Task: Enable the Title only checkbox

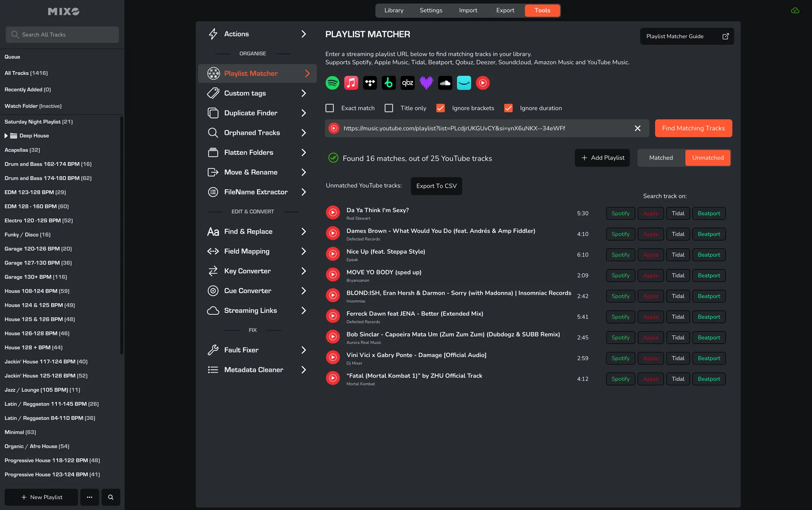Action: pyautogui.click(x=389, y=108)
